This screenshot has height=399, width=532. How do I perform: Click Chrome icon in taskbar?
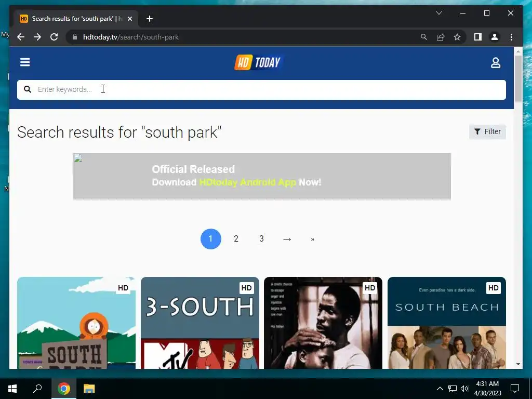(63, 389)
